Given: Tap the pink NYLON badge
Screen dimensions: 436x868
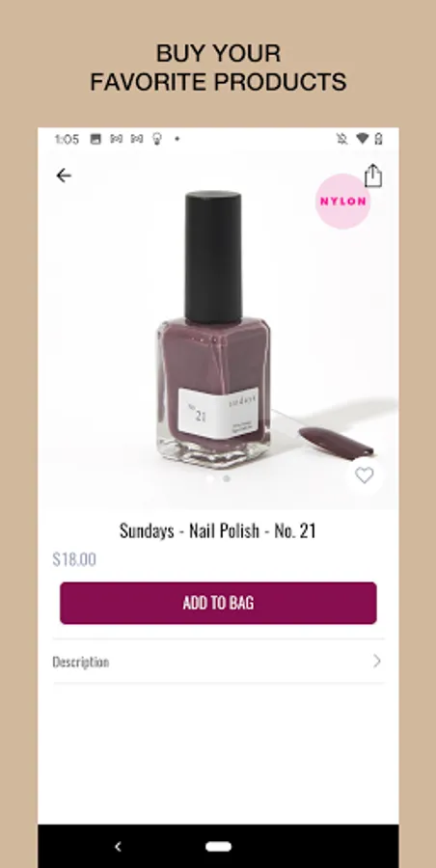Looking at the screenshot, I should point(343,202).
